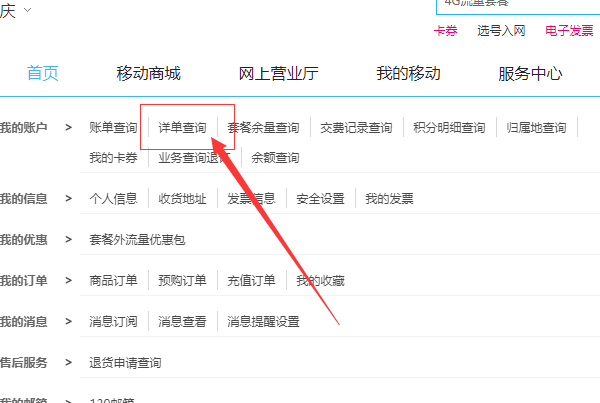Open 退货申请查询 under 售后服务
The image size is (600, 403).
(125, 363)
